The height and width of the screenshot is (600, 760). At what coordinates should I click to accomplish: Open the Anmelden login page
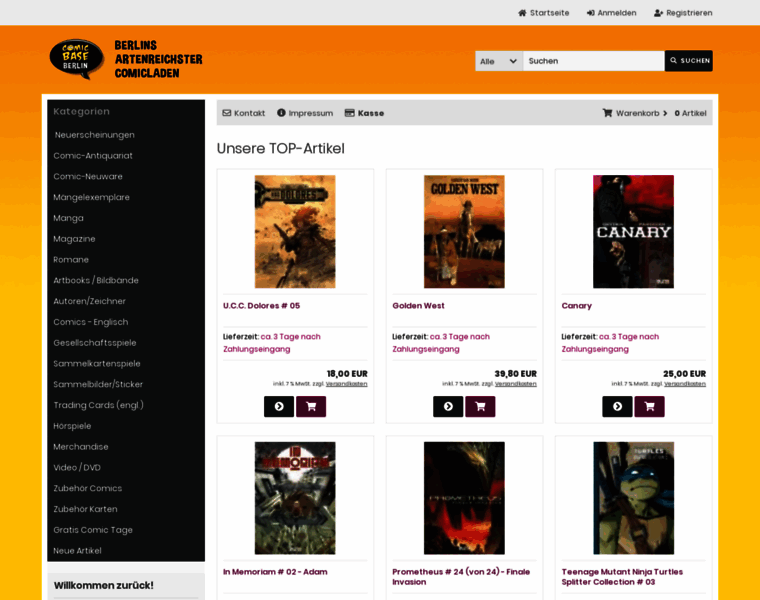coord(611,13)
